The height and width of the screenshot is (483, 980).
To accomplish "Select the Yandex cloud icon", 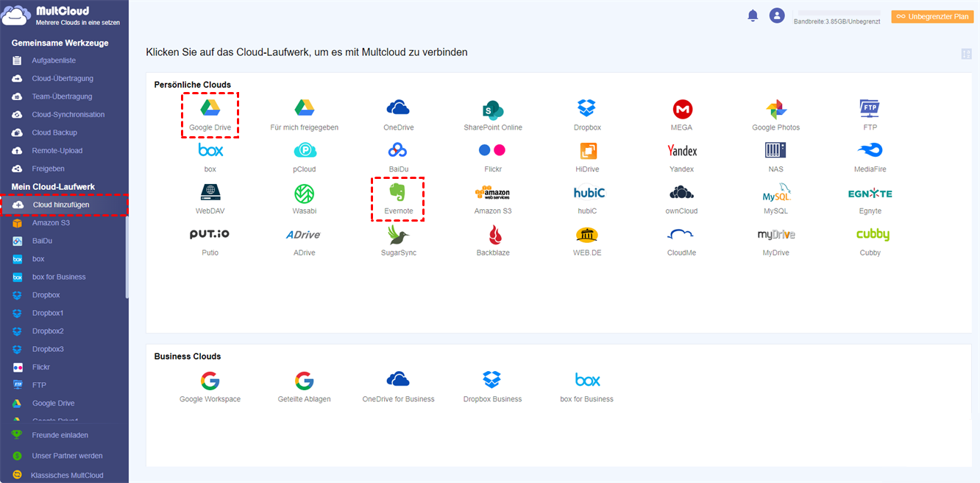I will tap(682, 150).
